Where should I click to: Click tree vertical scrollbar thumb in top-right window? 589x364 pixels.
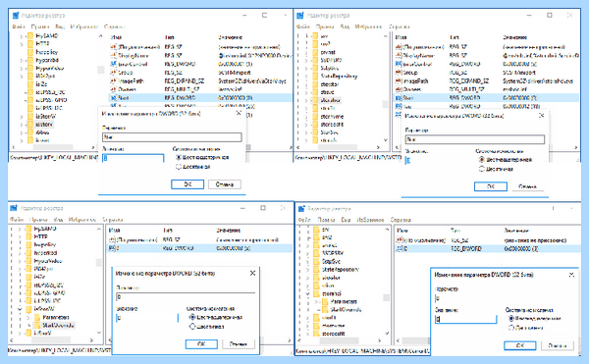(x=386, y=104)
